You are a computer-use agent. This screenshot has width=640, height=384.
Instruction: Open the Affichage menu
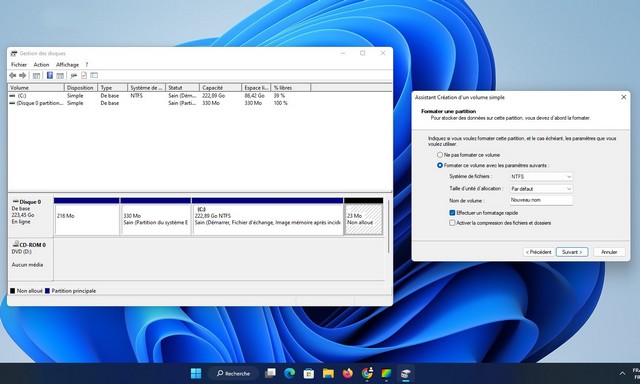click(x=67, y=65)
